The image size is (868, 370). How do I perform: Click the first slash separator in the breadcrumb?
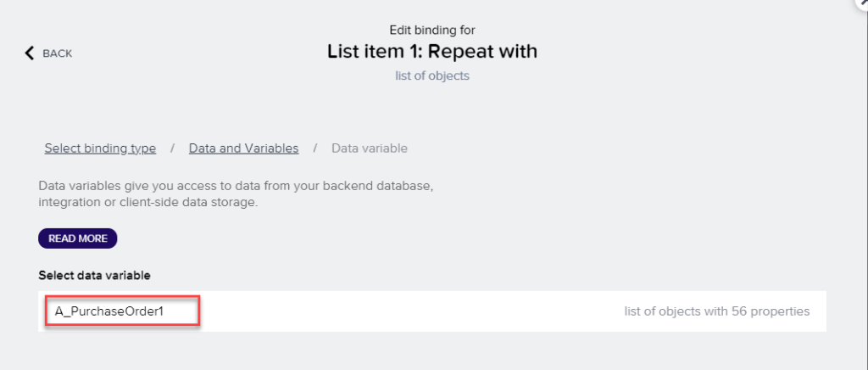172,149
